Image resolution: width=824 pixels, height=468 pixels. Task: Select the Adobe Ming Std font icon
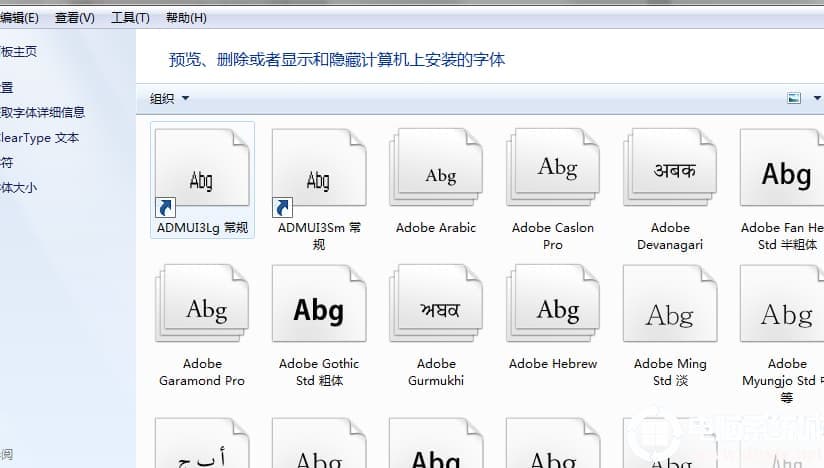(x=670, y=304)
